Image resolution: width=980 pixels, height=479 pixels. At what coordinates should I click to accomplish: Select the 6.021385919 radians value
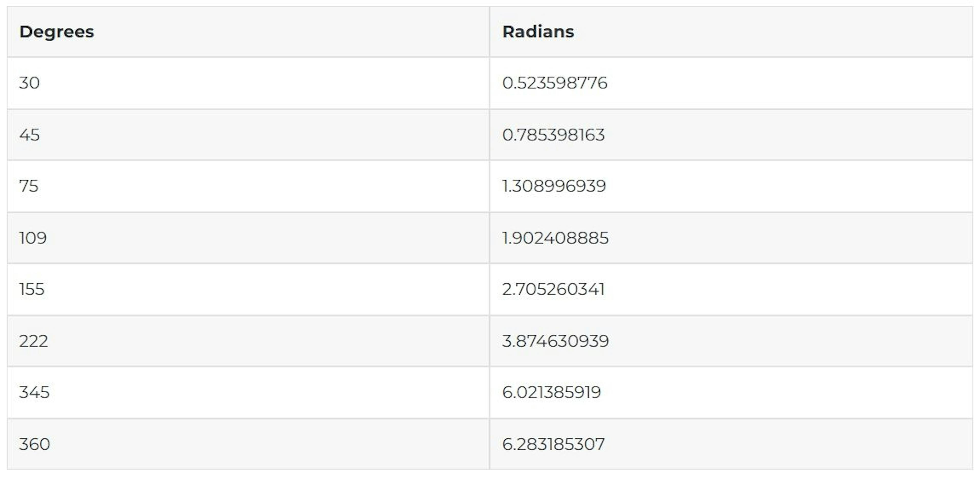click(x=551, y=393)
